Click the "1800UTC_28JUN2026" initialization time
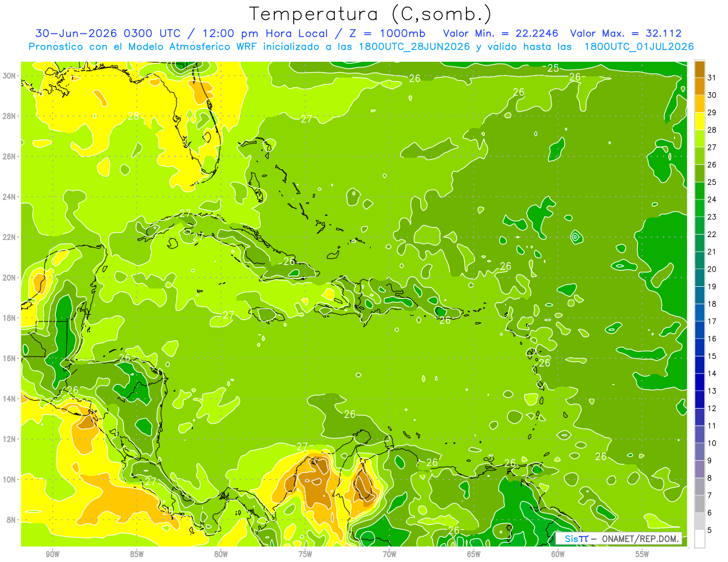 point(414,47)
